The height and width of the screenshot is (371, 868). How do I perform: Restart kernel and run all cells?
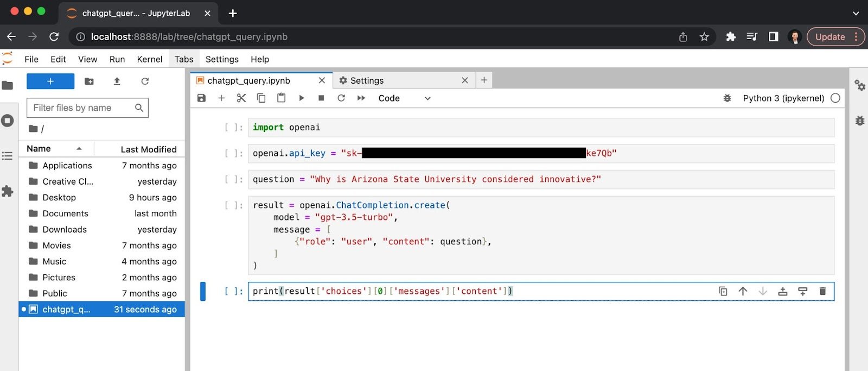[x=361, y=98]
